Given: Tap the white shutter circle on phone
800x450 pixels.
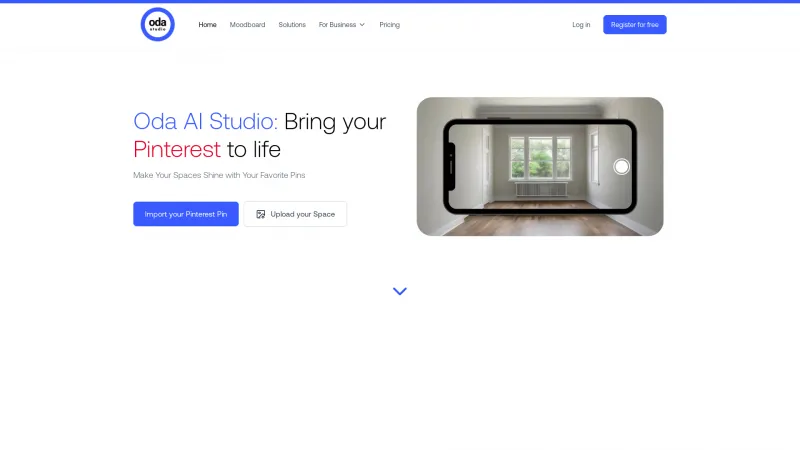Looking at the screenshot, I should tap(621, 166).
